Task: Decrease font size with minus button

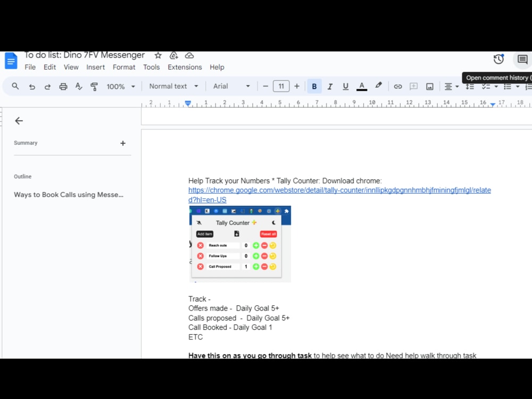Action: (265, 86)
